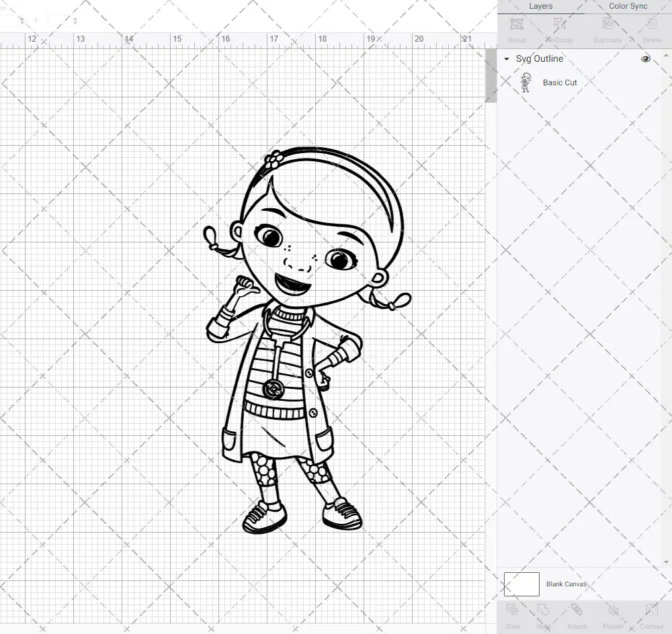Hide the Svg Outline layer with the eye icon
The width and height of the screenshot is (672, 634).
click(x=645, y=58)
